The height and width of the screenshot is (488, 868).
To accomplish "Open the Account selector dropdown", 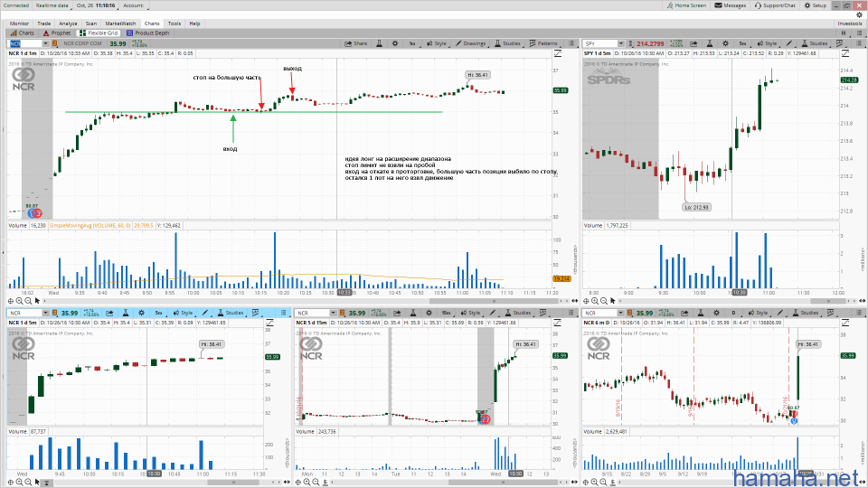I will (x=135, y=5).
